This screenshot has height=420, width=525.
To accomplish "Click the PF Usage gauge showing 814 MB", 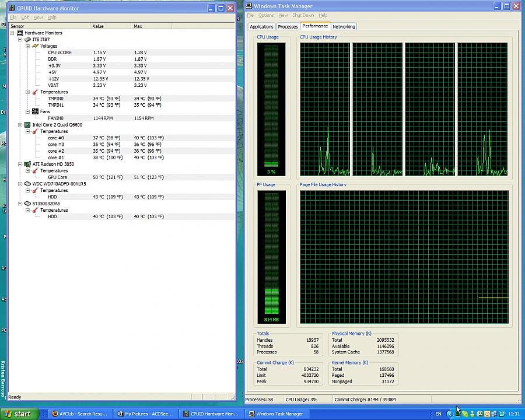I will (271, 257).
